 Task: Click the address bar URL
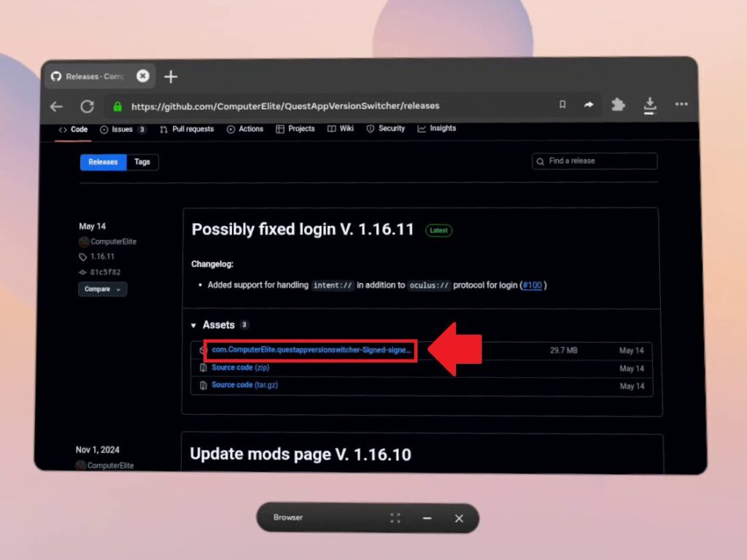coord(285,106)
